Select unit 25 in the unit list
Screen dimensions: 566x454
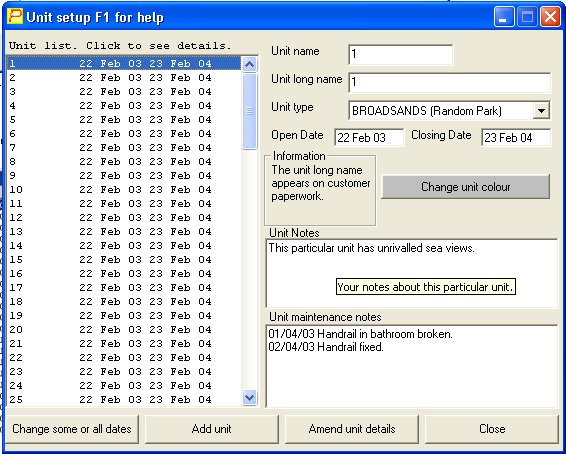click(x=124, y=400)
